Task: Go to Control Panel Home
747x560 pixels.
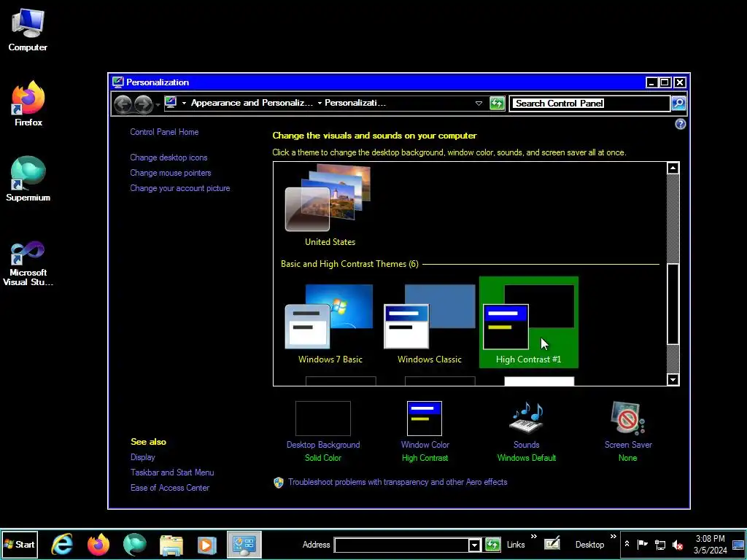Action: (x=164, y=132)
